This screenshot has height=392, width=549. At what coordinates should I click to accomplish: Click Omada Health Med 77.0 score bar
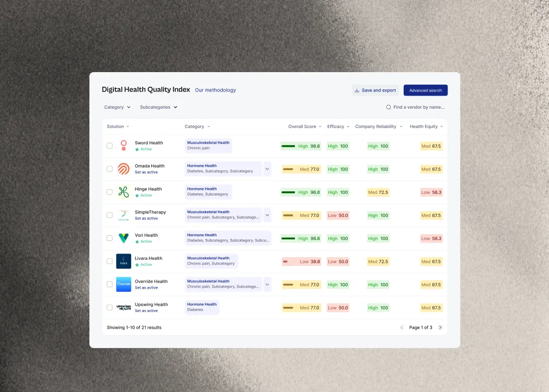tap(302, 169)
